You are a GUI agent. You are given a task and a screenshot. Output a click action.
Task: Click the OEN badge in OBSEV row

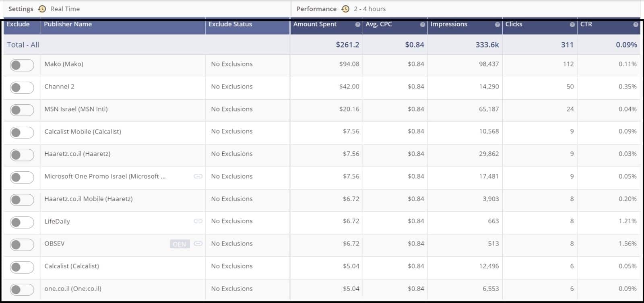[x=180, y=244]
